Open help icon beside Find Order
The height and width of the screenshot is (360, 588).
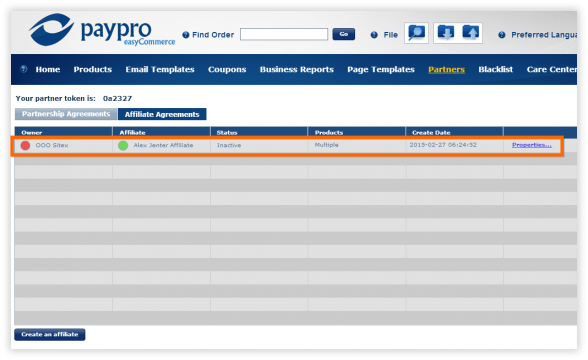pos(186,35)
